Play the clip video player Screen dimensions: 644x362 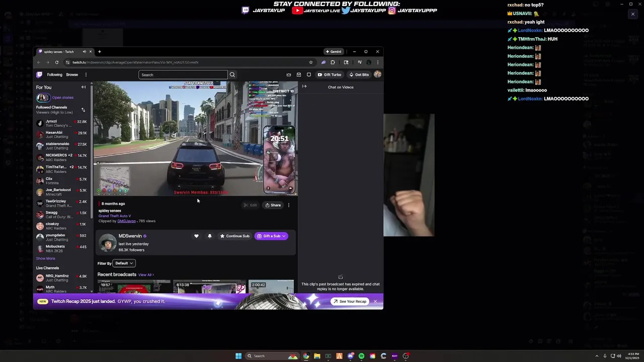click(196, 138)
